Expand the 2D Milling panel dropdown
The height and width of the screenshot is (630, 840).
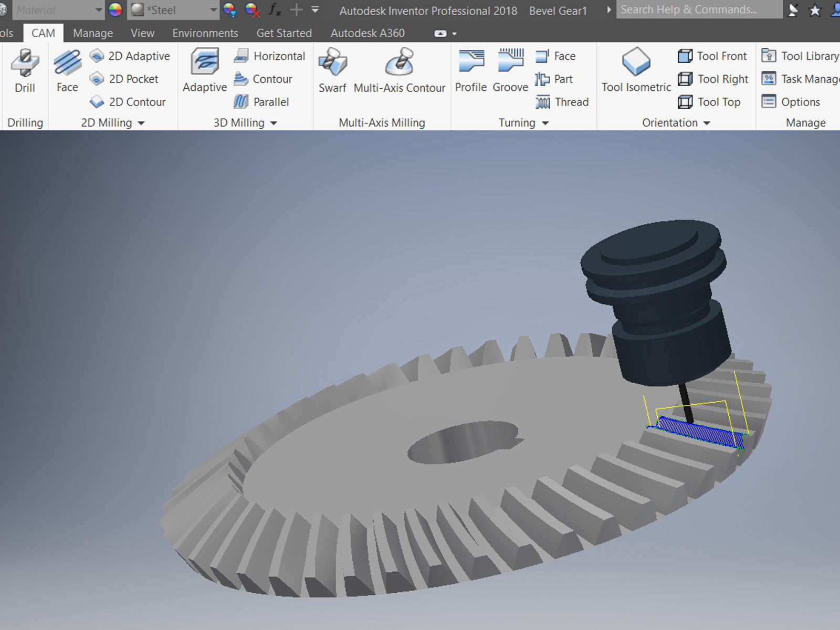tap(141, 123)
